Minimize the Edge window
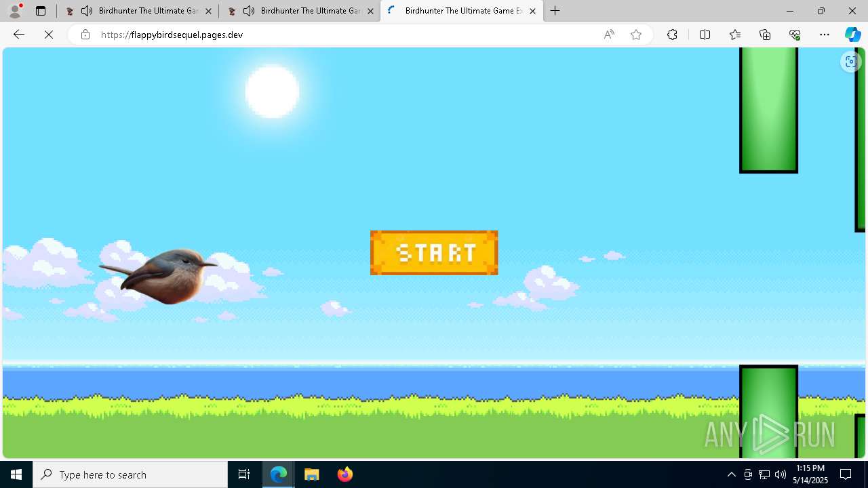The height and width of the screenshot is (488, 868). pyautogui.click(x=789, y=11)
